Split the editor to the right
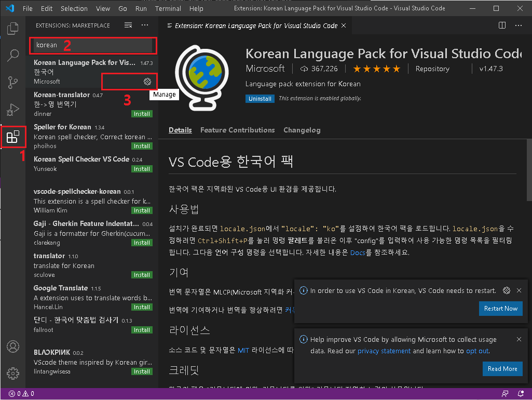532x400 pixels. point(502,25)
